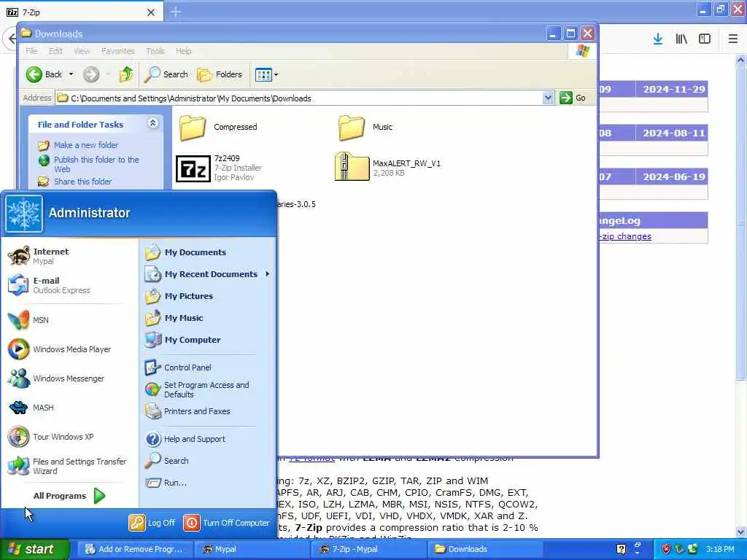Open File menu in Downloads window
The image size is (747, 560).
(x=31, y=51)
